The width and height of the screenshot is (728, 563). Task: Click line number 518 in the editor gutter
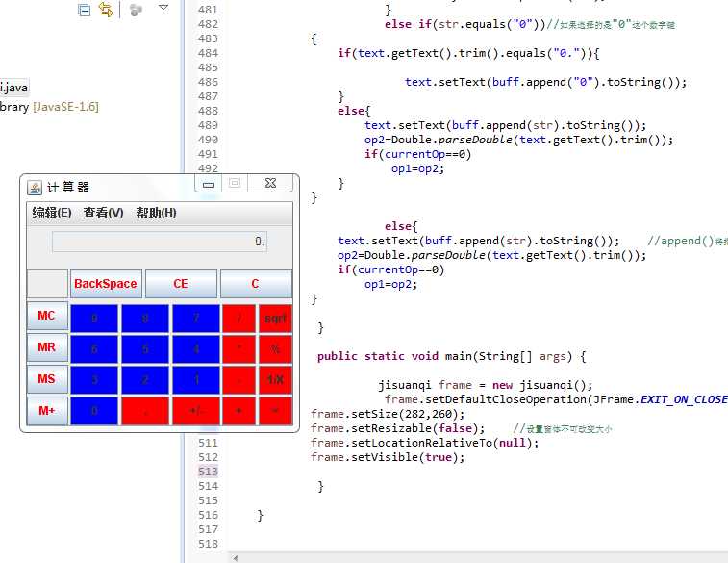(x=208, y=544)
